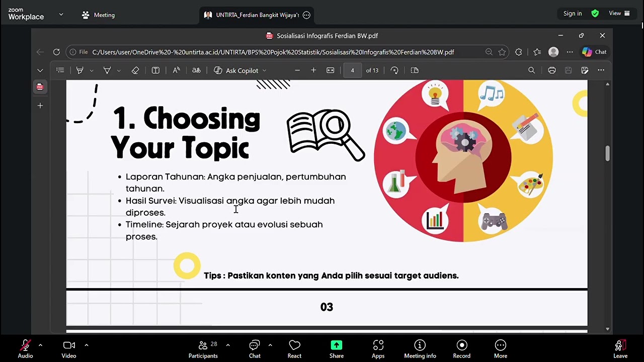Image resolution: width=644 pixels, height=362 pixels.
Task: Open Zoom Apps
Action: [378, 349]
